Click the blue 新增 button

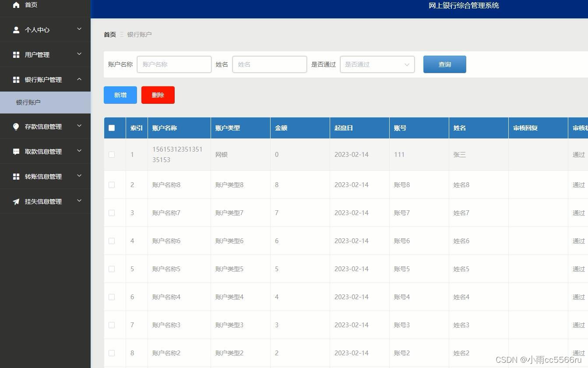(x=120, y=95)
